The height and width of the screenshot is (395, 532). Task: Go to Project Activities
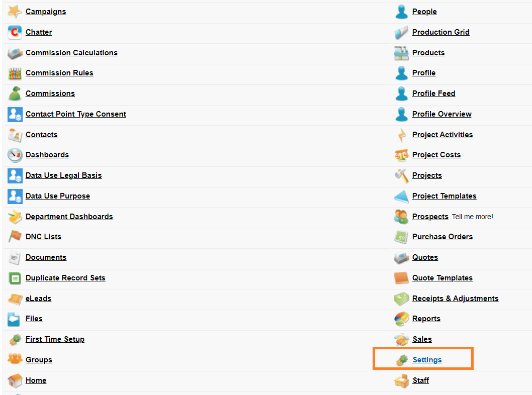pos(442,135)
